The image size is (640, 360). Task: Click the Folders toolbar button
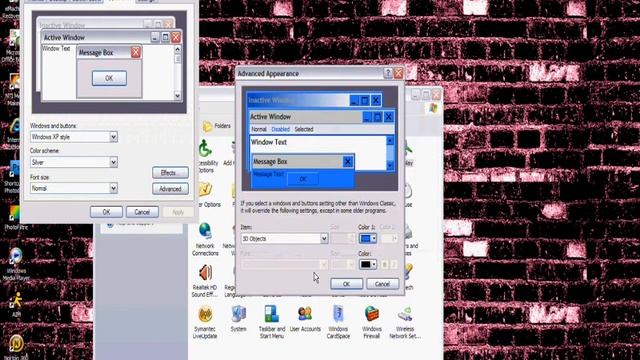pos(217,126)
